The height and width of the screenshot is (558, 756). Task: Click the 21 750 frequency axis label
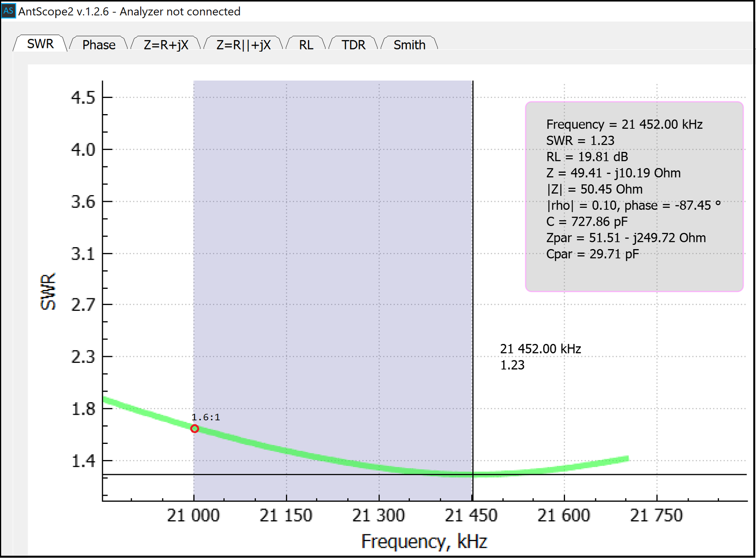tap(656, 515)
